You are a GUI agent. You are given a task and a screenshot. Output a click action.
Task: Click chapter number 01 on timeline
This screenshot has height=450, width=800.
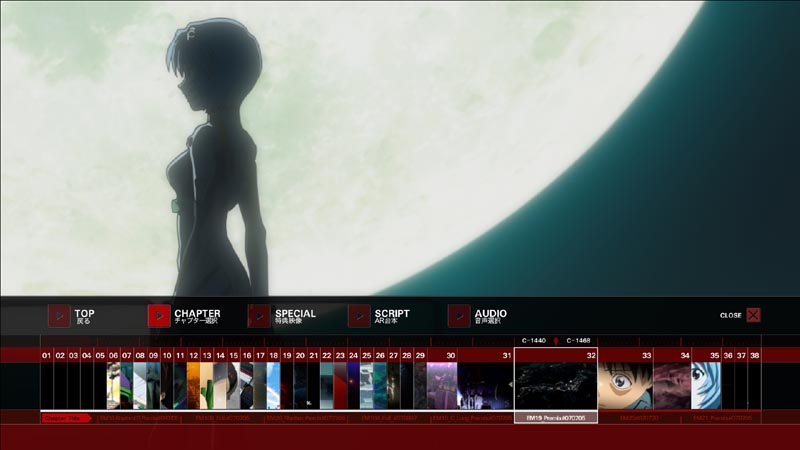(47, 355)
